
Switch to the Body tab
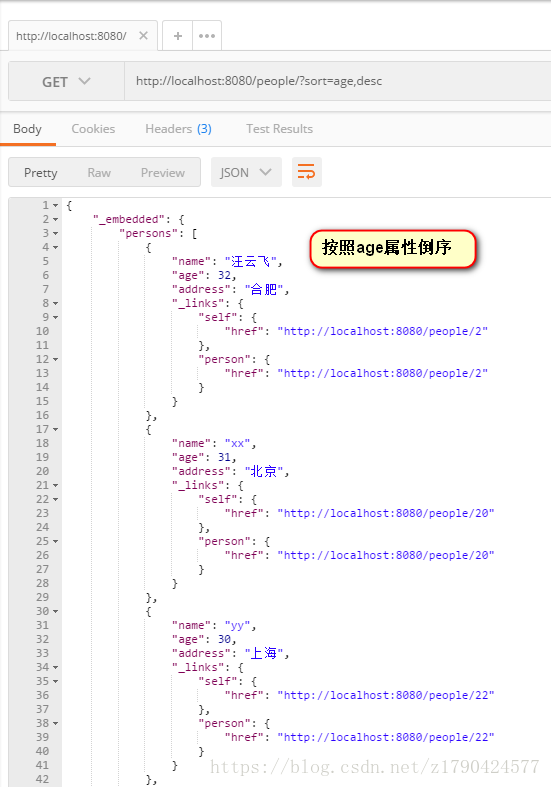[27, 129]
